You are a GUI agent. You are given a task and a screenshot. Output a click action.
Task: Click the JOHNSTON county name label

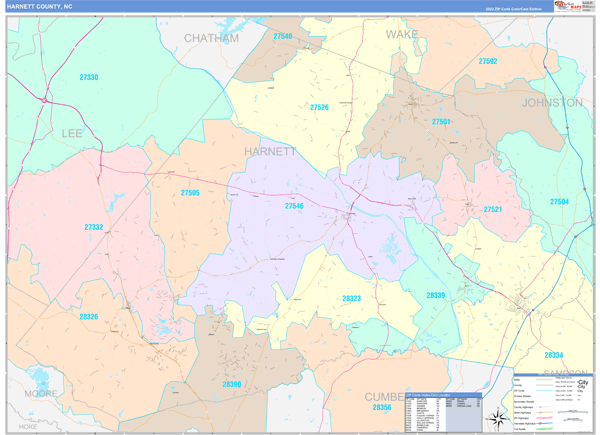click(x=553, y=103)
